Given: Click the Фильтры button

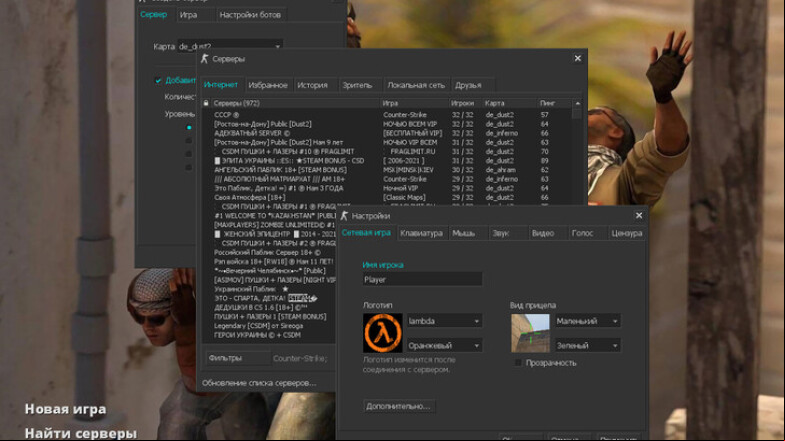Looking at the screenshot, I should 238,358.
